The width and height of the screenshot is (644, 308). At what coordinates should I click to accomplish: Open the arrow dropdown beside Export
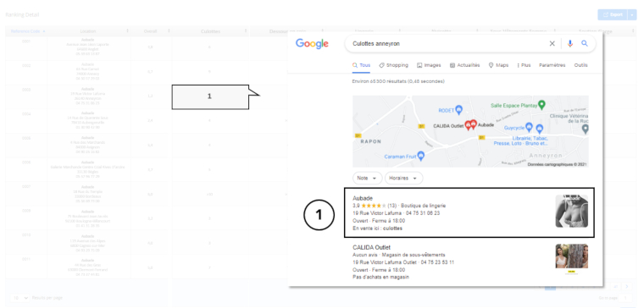coord(631,14)
